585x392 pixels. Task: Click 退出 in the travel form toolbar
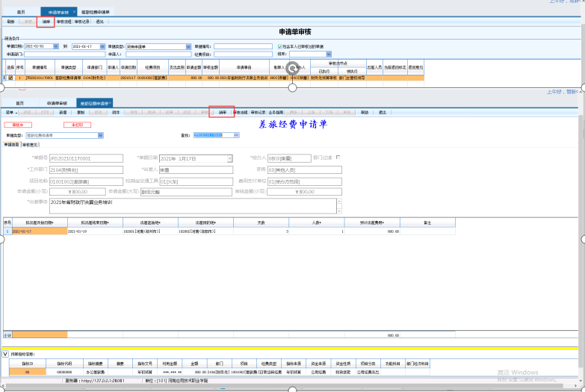(383, 112)
